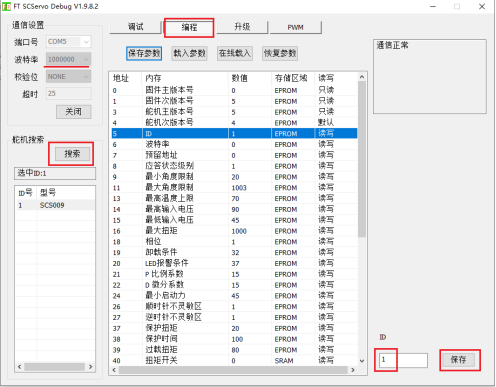Image resolution: width=496 pixels, height=387 pixels.
Task: Click the 保存 button beside ID field
Action: click(458, 360)
